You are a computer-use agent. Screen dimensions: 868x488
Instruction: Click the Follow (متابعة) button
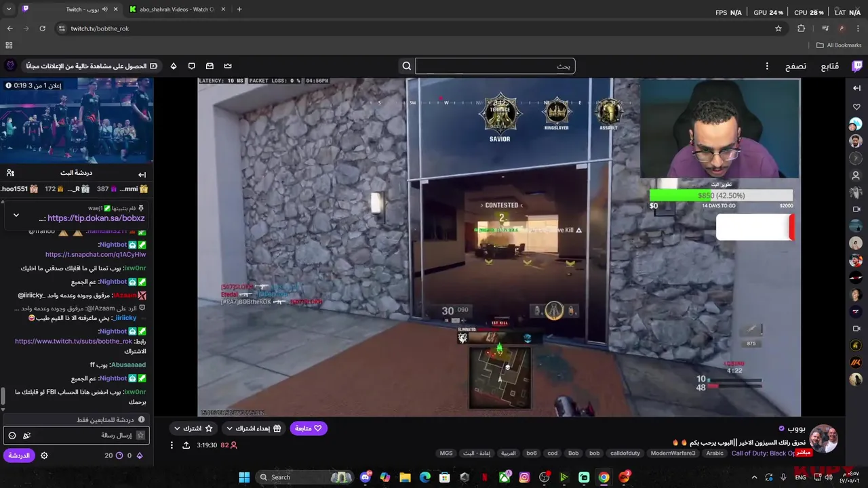tap(309, 428)
